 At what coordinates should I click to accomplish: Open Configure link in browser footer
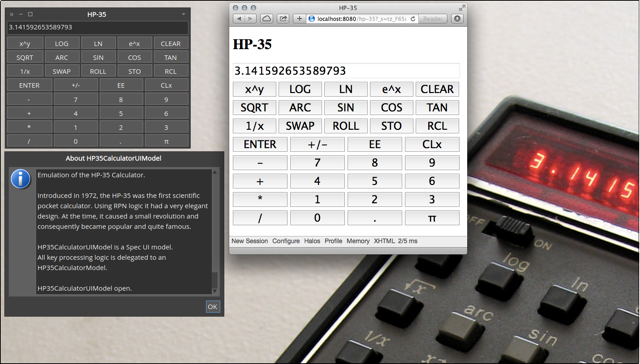click(286, 241)
